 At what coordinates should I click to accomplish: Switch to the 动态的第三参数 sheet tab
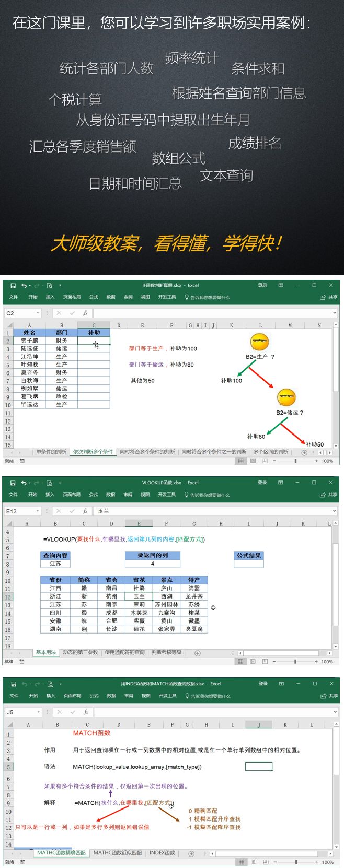80,652
